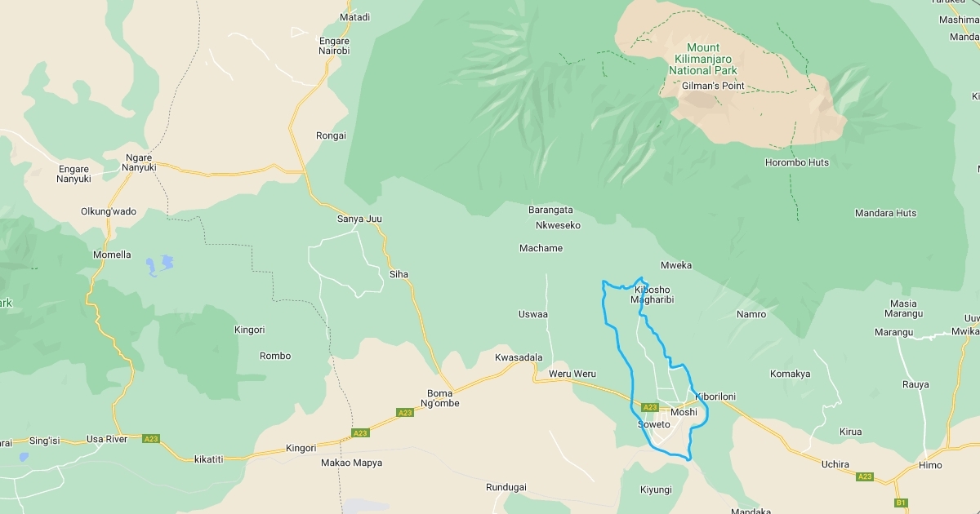This screenshot has width=980, height=514.
Task: Click the blue lakes near Momella
Action: 160,264
